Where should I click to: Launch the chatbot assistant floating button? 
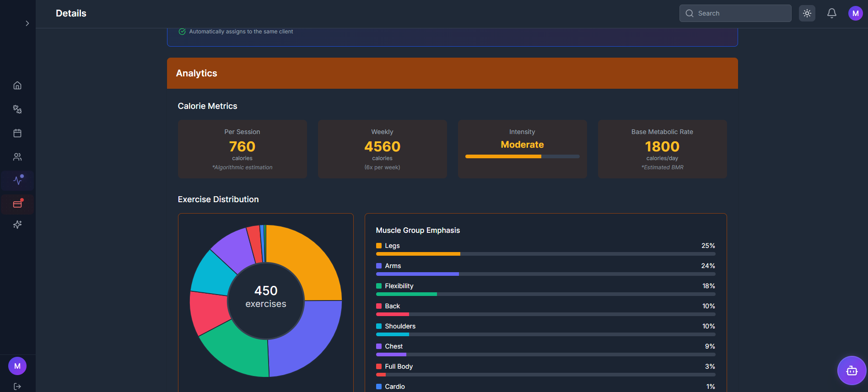[852, 371]
